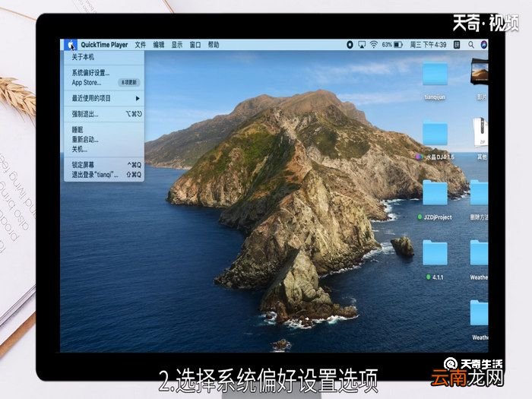Open the Wi-Fi status icon
The image size is (532, 399).
pyautogui.click(x=374, y=45)
